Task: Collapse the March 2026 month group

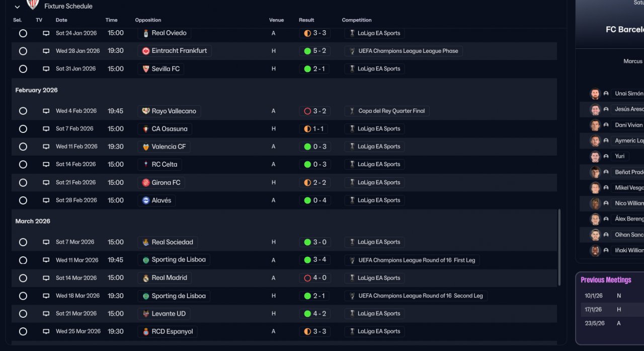Action: [x=33, y=221]
